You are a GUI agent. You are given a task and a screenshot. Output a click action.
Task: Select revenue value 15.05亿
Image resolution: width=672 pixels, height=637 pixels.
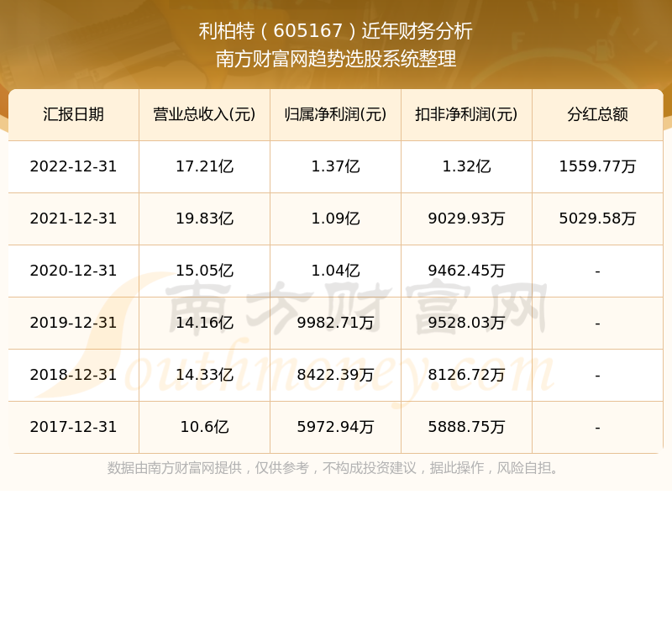click(204, 271)
